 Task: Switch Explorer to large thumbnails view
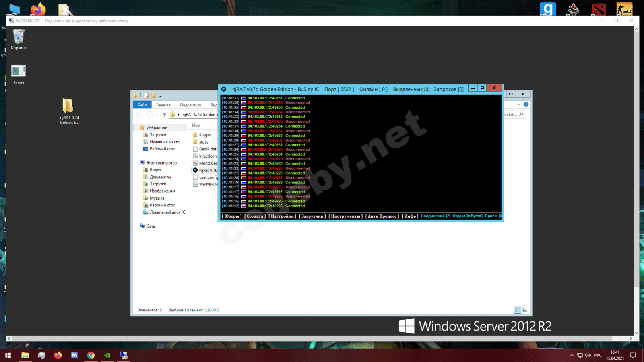tap(525, 310)
